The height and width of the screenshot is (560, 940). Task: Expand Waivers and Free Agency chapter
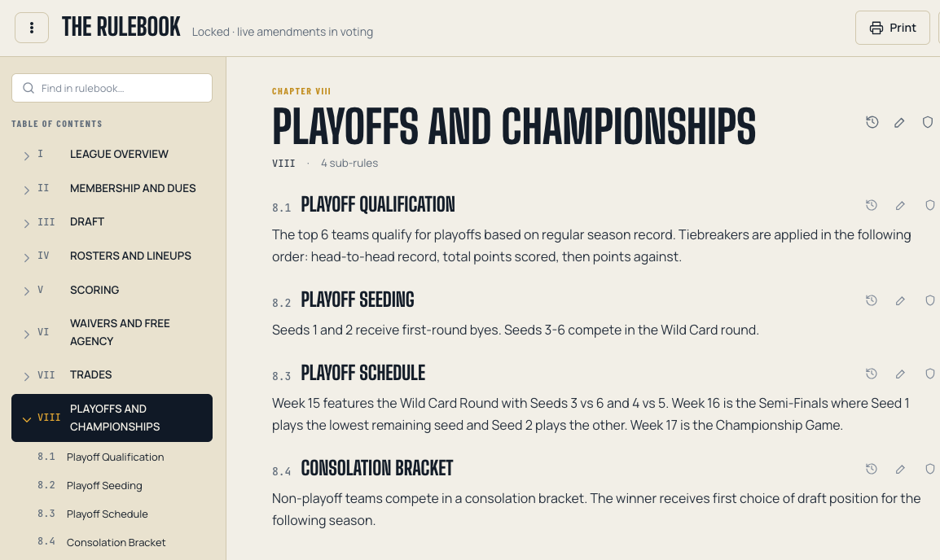coord(26,335)
